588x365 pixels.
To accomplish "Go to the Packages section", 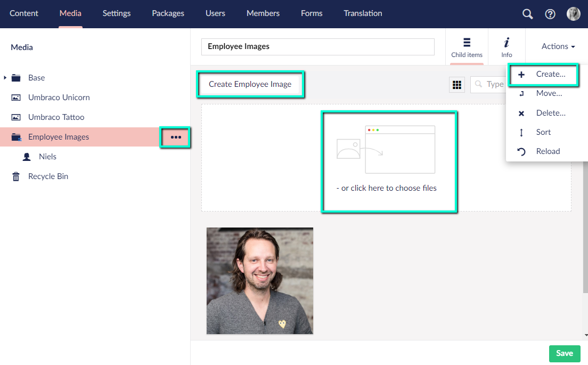I will pyautogui.click(x=168, y=13).
